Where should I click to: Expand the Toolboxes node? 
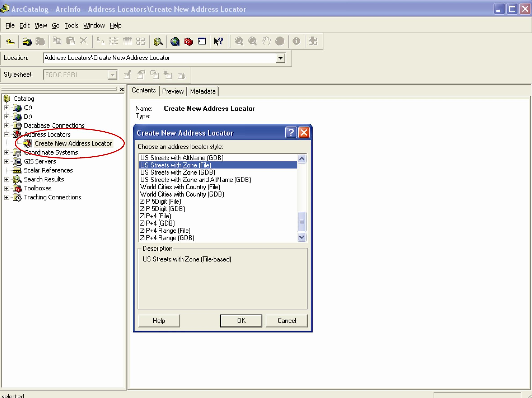coord(7,188)
